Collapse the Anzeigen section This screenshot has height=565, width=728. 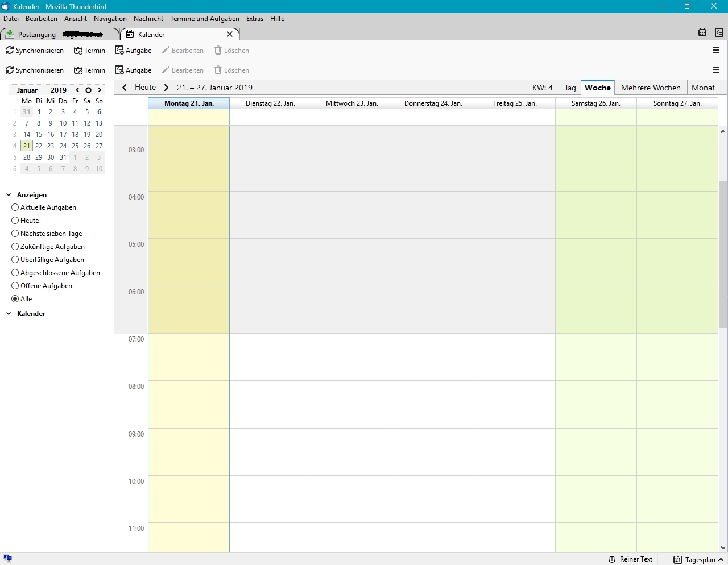[9, 195]
